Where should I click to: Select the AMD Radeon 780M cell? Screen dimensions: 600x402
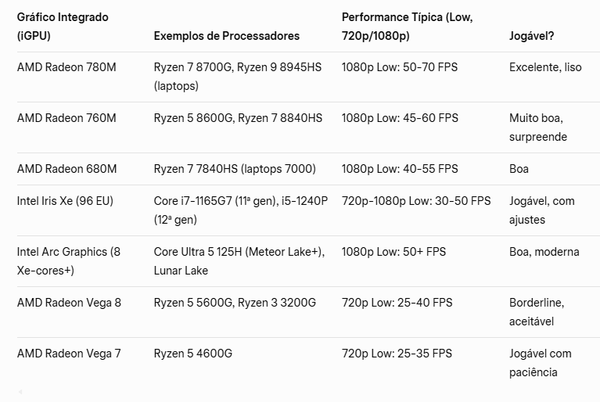point(67,66)
